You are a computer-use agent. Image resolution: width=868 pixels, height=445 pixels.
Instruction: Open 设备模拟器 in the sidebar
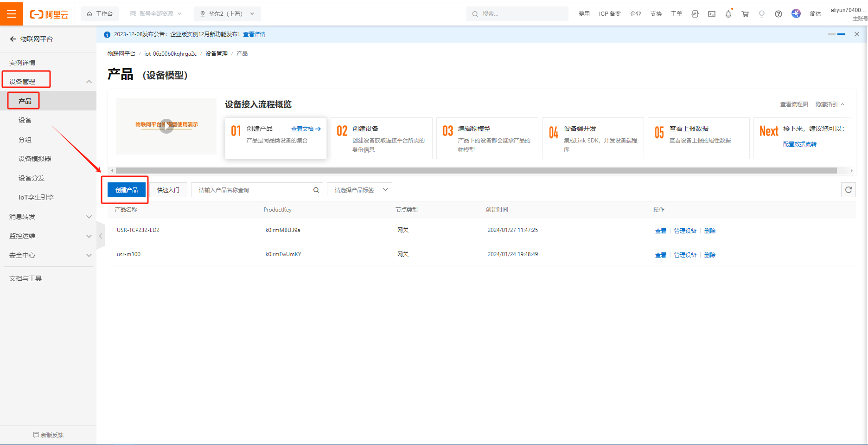click(x=35, y=159)
